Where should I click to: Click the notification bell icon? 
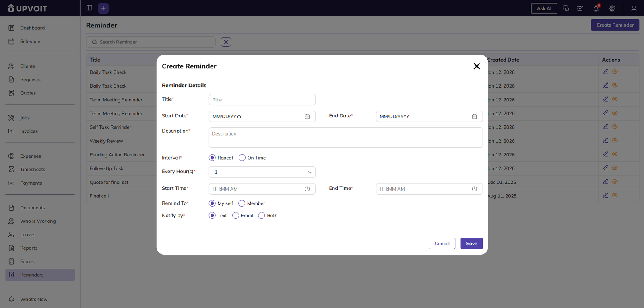pyautogui.click(x=596, y=8)
